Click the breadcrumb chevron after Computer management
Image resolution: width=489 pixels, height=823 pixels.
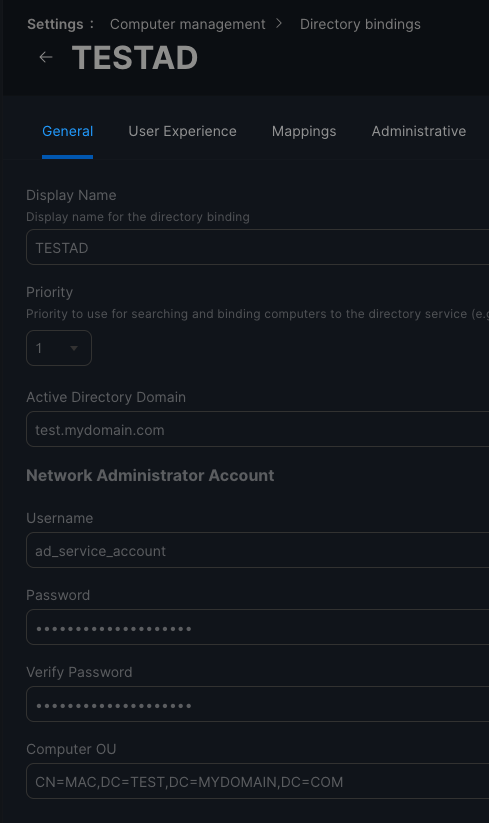279,24
